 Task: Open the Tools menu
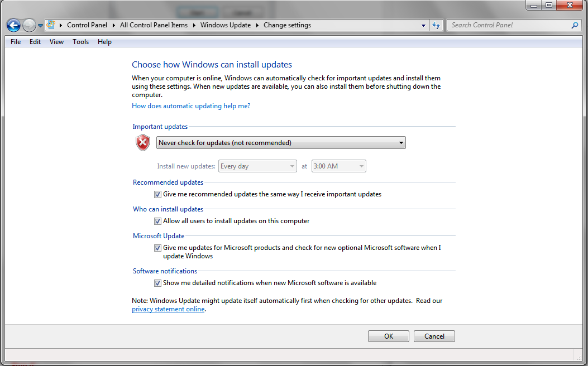(80, 42)
